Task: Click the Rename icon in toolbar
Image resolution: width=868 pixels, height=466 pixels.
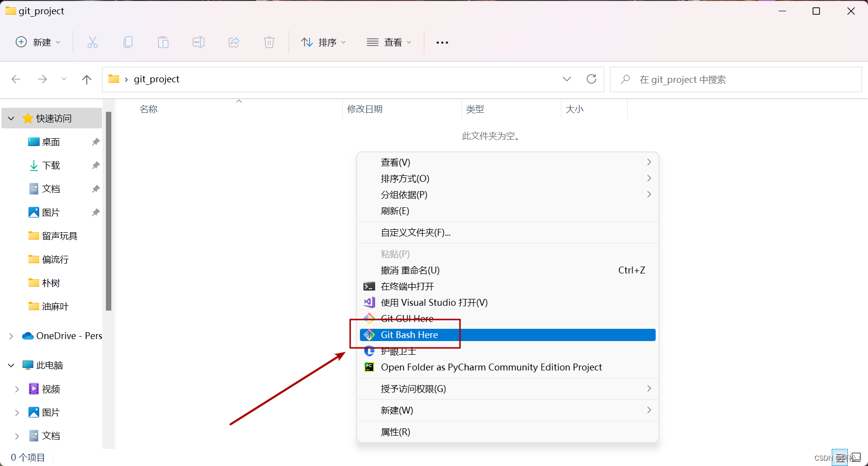Action: pyautogui.click(x=199, y=42)
